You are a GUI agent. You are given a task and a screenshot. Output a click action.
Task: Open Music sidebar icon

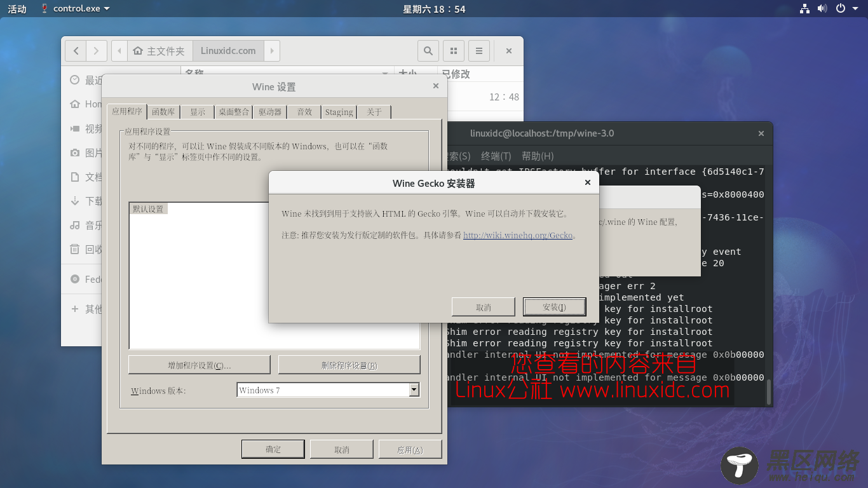pyautogui.click(x=75, y=225)
